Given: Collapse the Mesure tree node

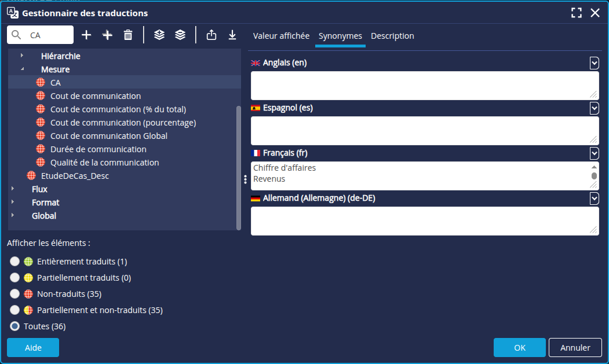Looking at the screenshot, I should [22, 69].
